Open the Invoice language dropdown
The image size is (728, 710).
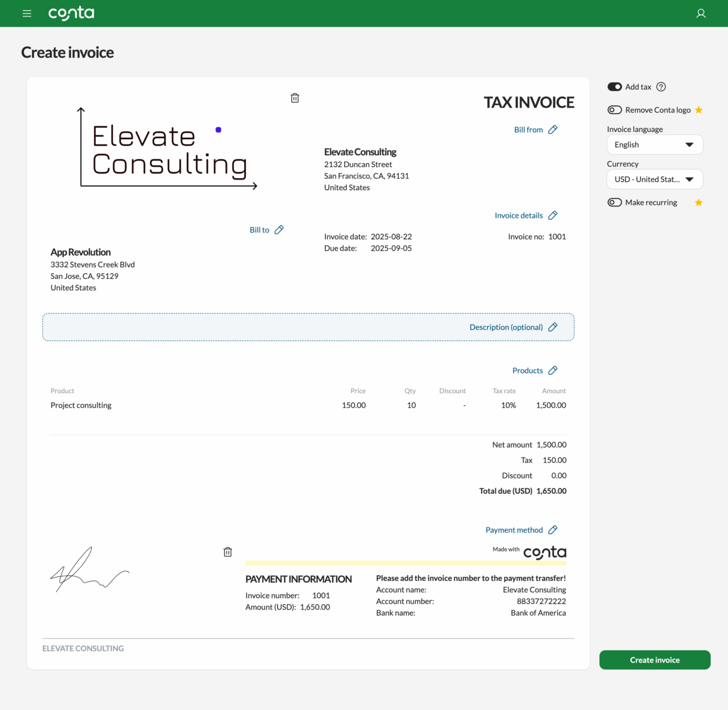[x=655, y=144]
